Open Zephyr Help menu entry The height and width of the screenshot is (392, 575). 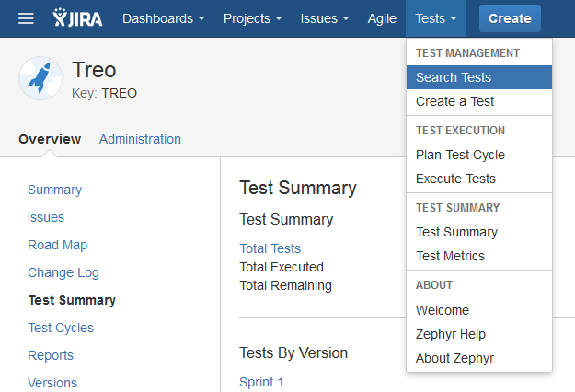(x=451, y=334)
